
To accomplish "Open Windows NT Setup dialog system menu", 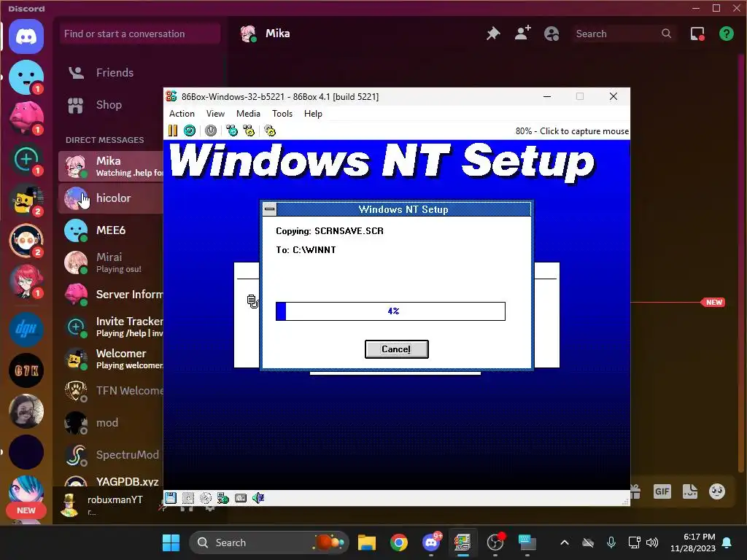I will tap(270, 209).
